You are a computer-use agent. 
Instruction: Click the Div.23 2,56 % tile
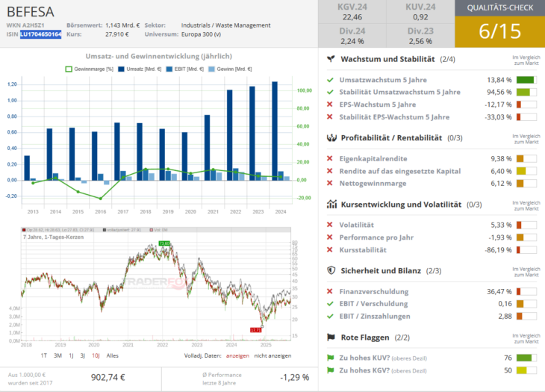point(420,36)
